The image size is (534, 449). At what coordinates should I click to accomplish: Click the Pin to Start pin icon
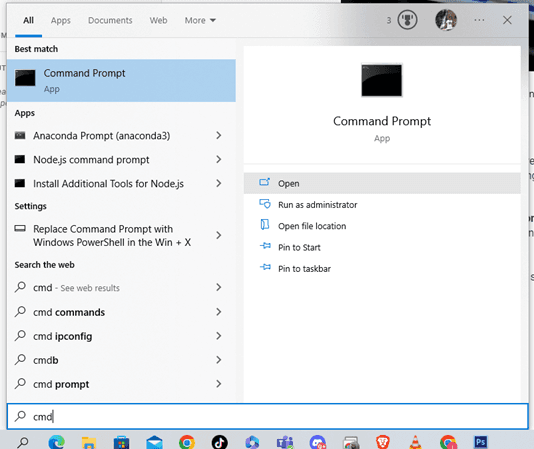pyautogui.click(x=265, y=246)
